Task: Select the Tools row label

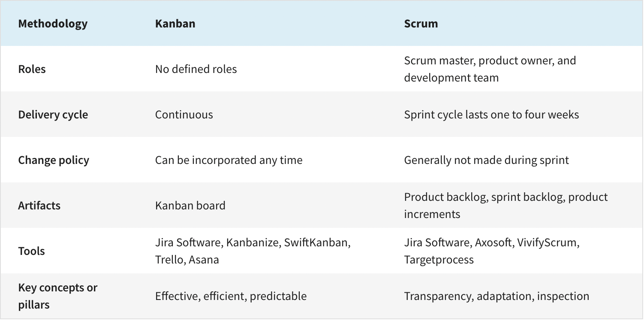Action: click(31, 251)
